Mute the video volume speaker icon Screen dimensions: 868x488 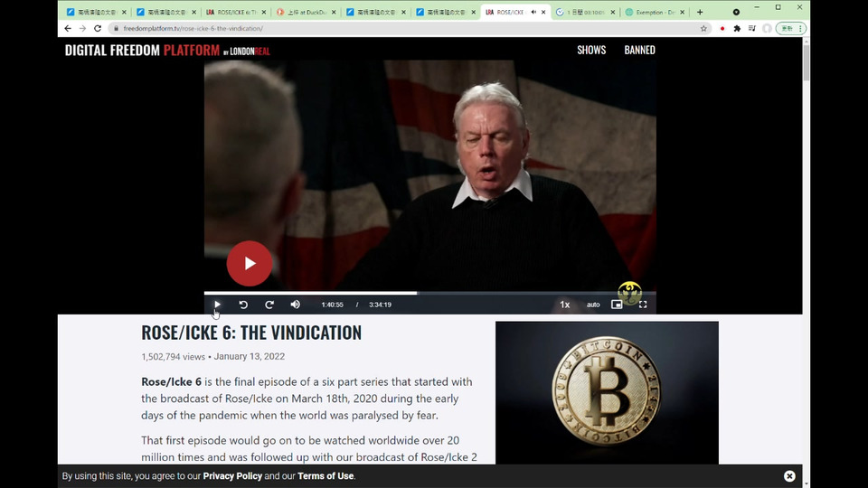(x=295, y=305)
